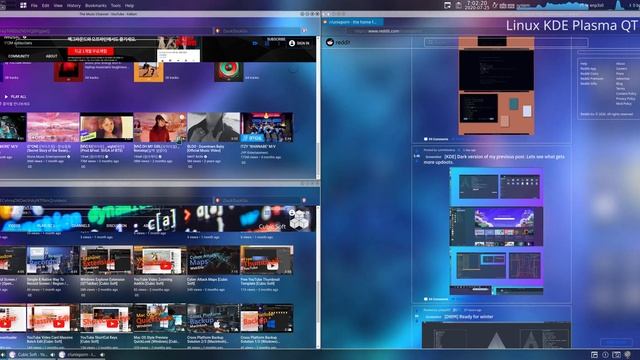This screenshot has height=360, width=640.
Task: Switch to the ABOUT tab on music channel
Action: [51, 56]
